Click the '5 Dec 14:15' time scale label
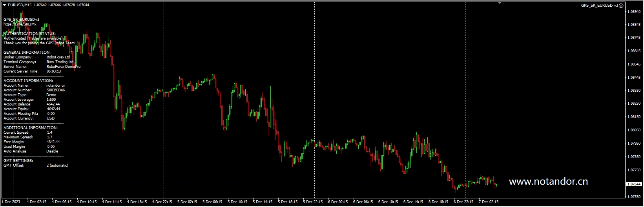Screen dimensions: 644x207 pos(263,202)
